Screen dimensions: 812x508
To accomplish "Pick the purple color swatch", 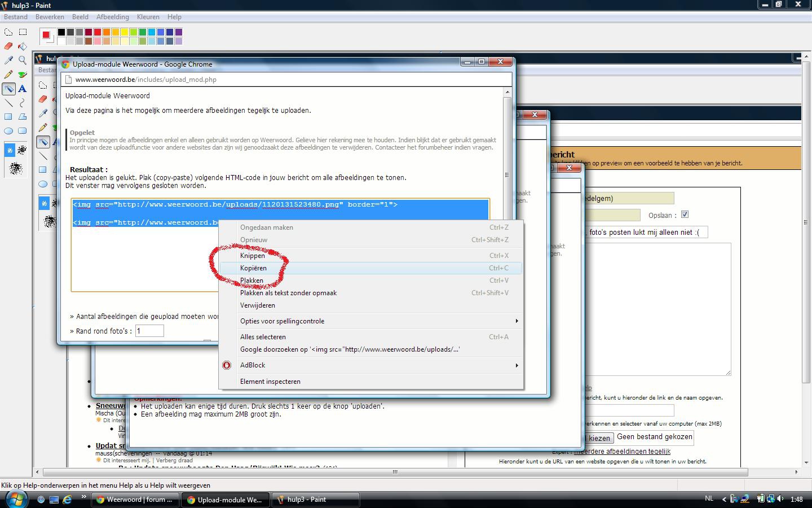I will [179, 32].
